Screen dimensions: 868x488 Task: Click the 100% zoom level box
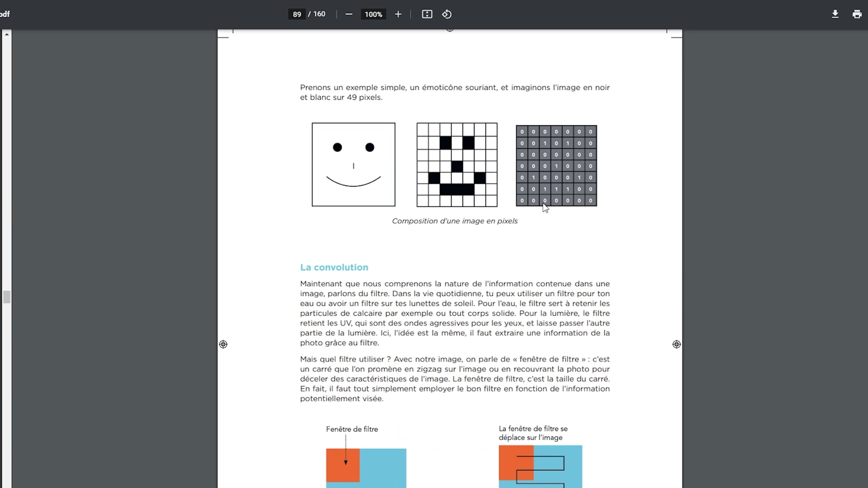click(x=373, y=14)
